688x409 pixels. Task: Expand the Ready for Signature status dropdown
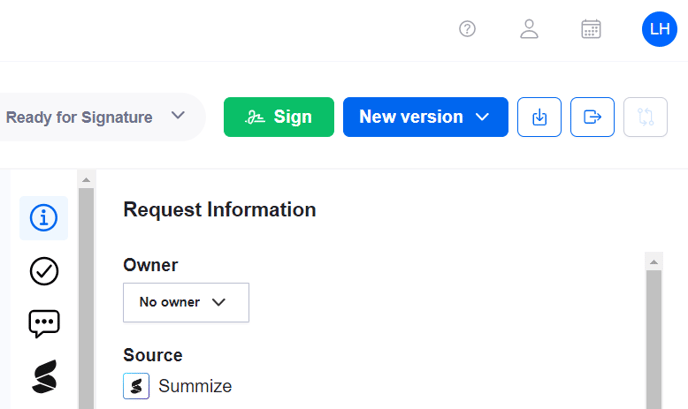tap(96, 117)
